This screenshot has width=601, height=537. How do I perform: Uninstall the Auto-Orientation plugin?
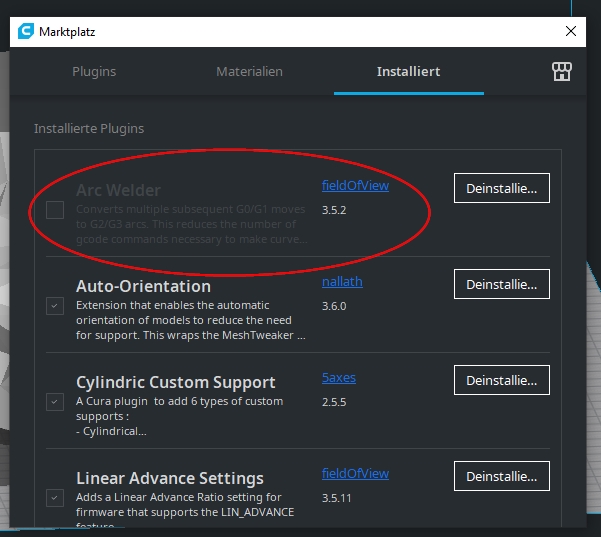(502, 284)
